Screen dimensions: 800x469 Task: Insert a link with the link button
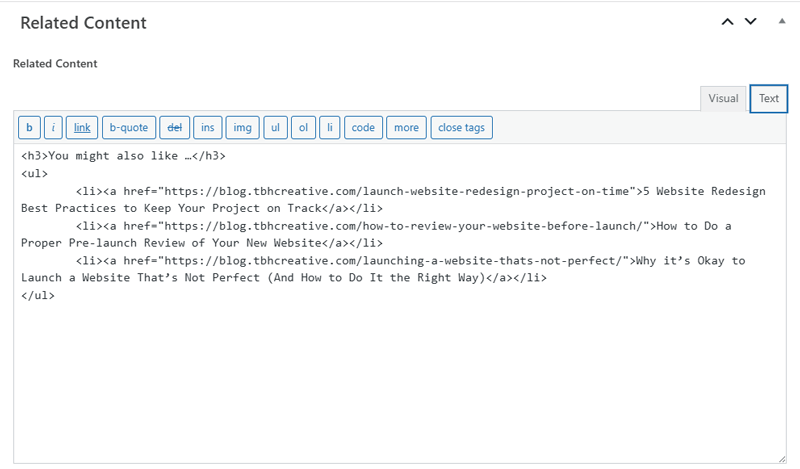pos(82,128)
